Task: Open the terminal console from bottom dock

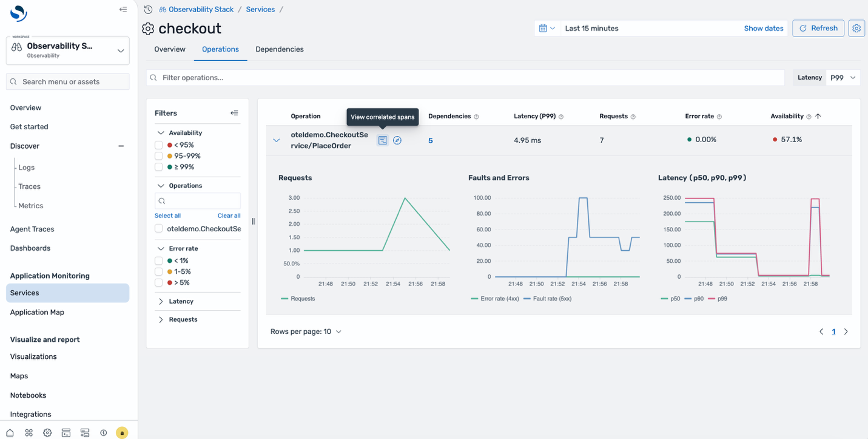Action: pos(66,432)
